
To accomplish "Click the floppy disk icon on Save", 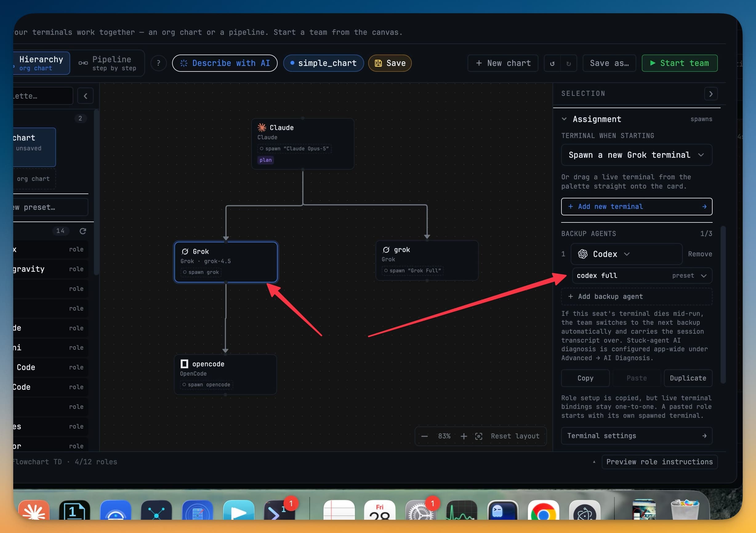I will tap(378, 63).
